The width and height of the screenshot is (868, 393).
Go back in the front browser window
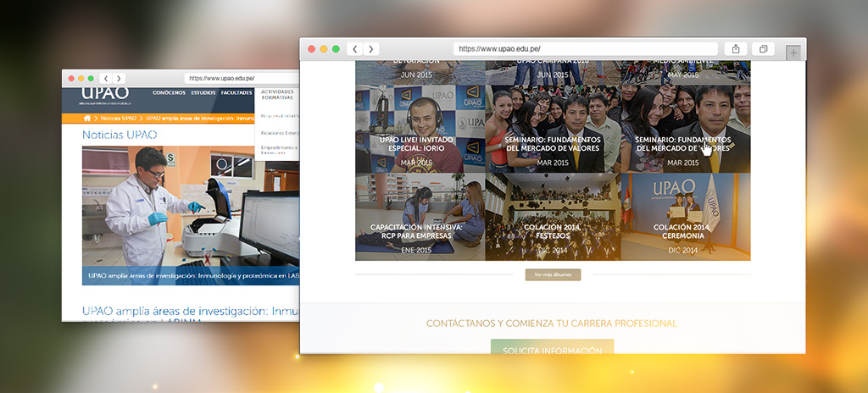pos(354,49)
